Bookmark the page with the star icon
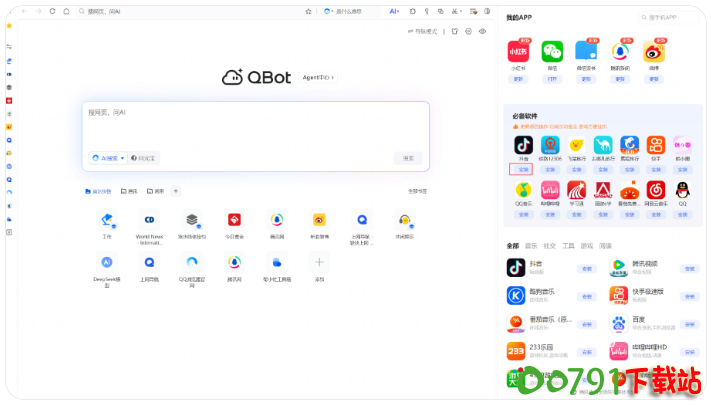The image size is (711, 405). 308,11
